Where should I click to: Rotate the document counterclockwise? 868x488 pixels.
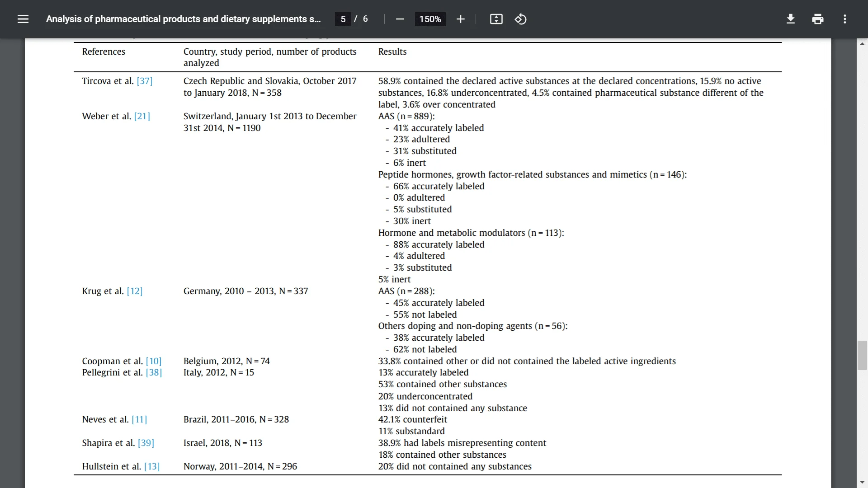[x=520, y=19]
